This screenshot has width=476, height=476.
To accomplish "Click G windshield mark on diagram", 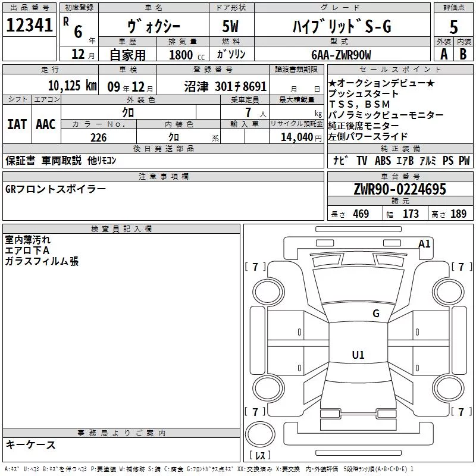I will [376, 314].
